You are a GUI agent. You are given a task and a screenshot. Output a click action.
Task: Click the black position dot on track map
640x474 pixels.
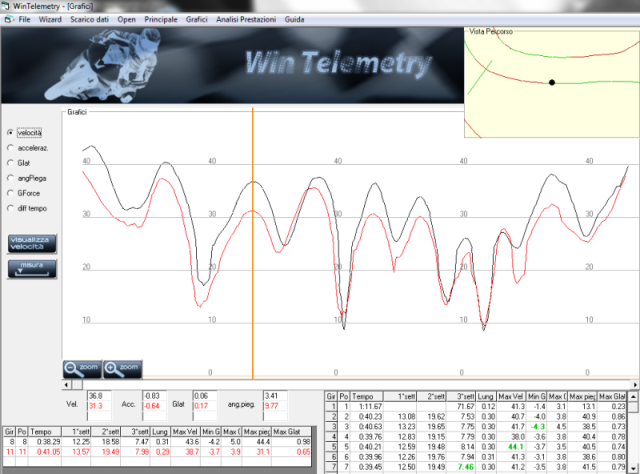[552, 82]
